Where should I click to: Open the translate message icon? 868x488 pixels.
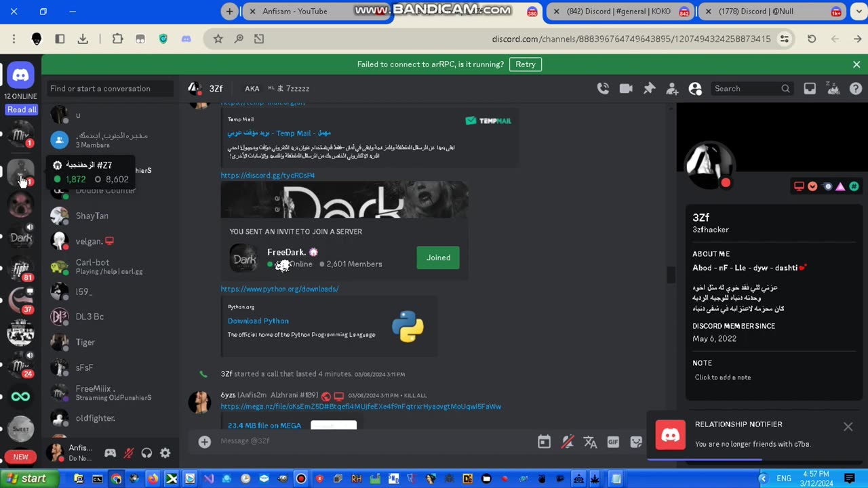pyautogui.click(x=590, y=442)
